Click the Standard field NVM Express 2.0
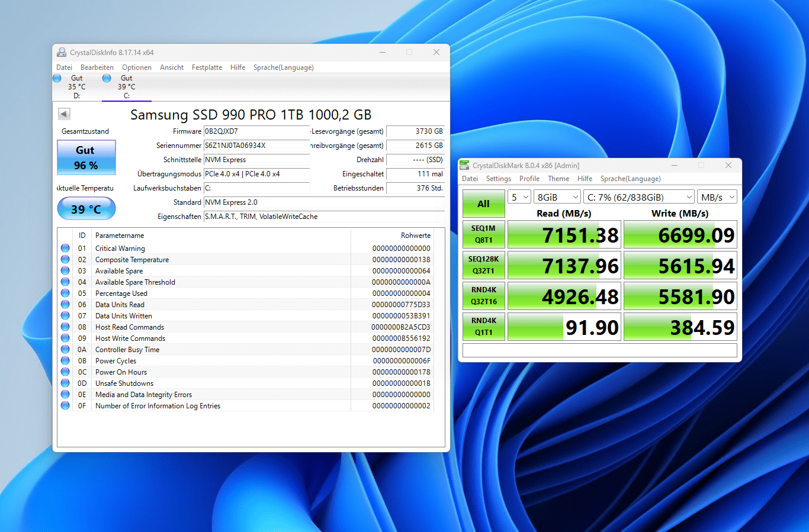 324,202
